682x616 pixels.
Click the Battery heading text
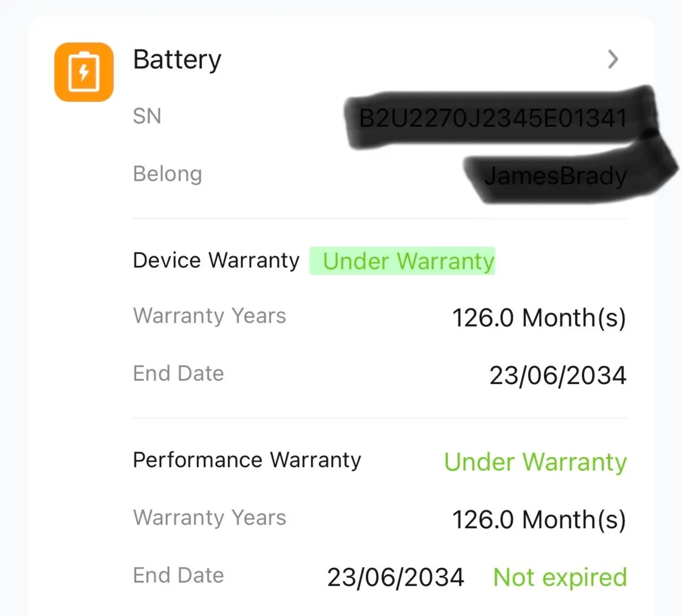tap(177, 60)
